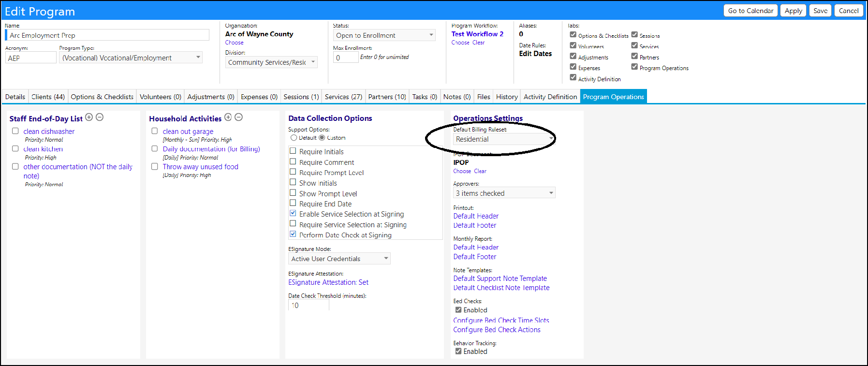Click the Max Enrollment input field

[346, 58]
